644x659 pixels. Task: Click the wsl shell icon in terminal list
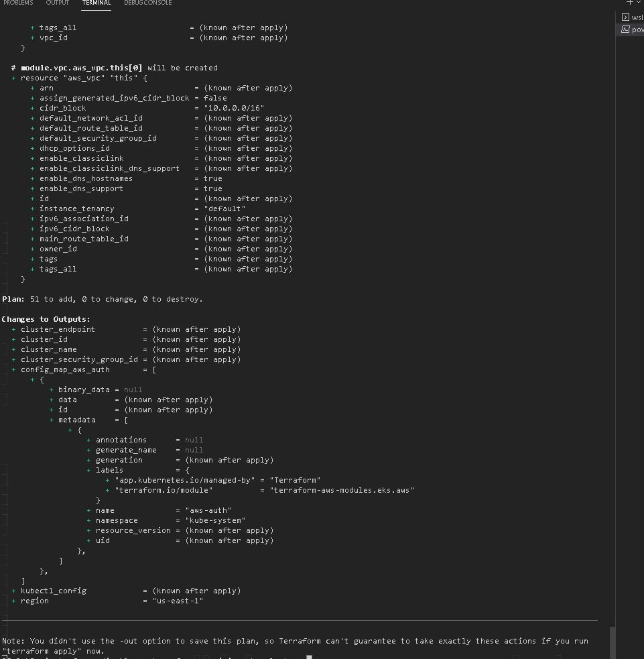coord(626,17)
